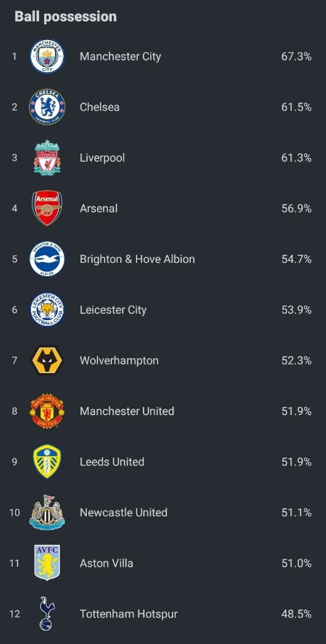Select Tottenham Hotspur's 48.5% possession stat

pos(296,614)
